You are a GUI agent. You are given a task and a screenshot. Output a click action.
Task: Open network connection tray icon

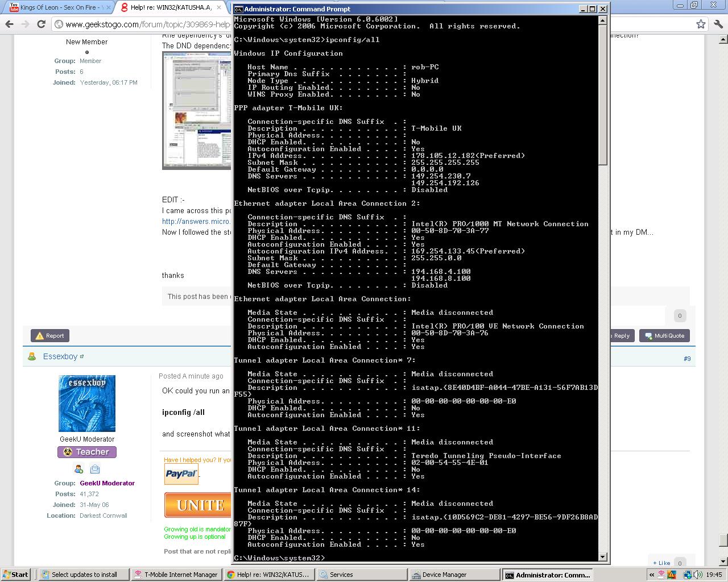[x=687, y=575]
